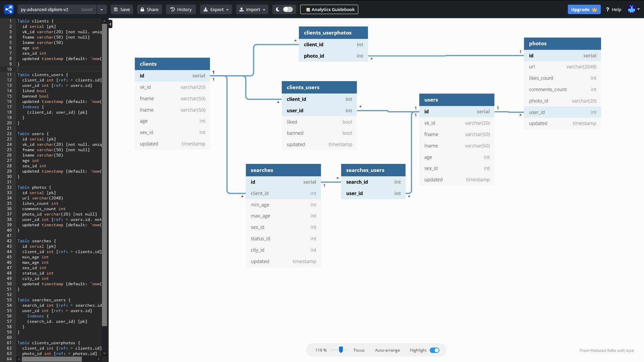Click the Holistics folks credit link
This screenshot has height=362, width=644.
coord(606,351)
